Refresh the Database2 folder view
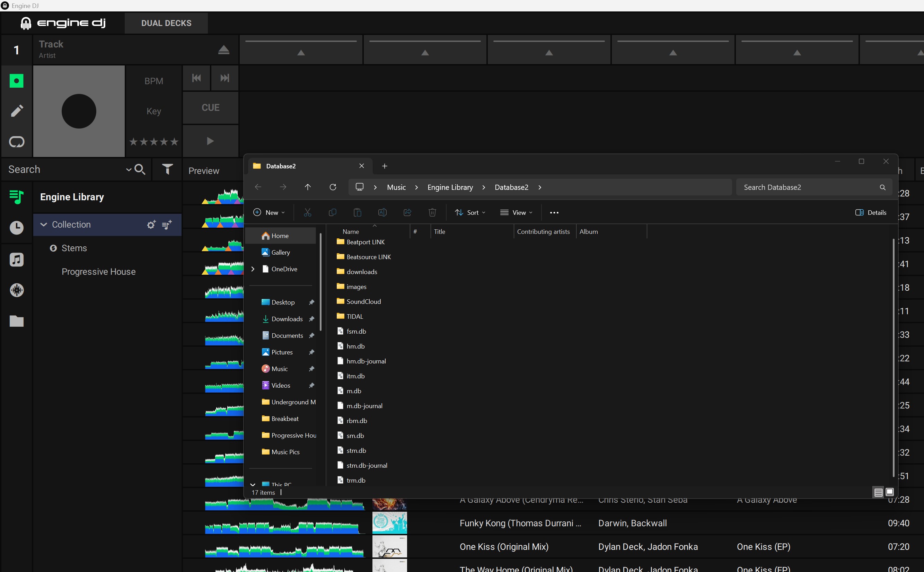The width and height of the screenshot is (924, 572). (333, 187)
